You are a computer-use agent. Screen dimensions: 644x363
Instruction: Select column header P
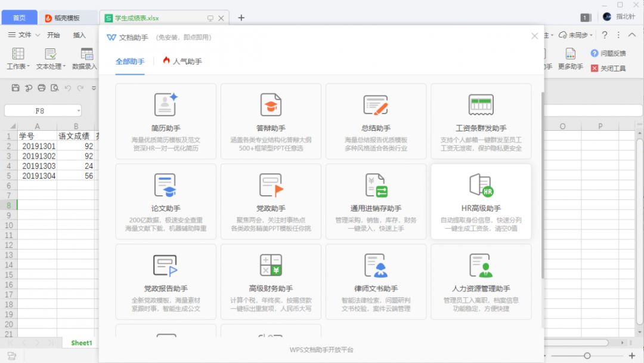point(600,126)
